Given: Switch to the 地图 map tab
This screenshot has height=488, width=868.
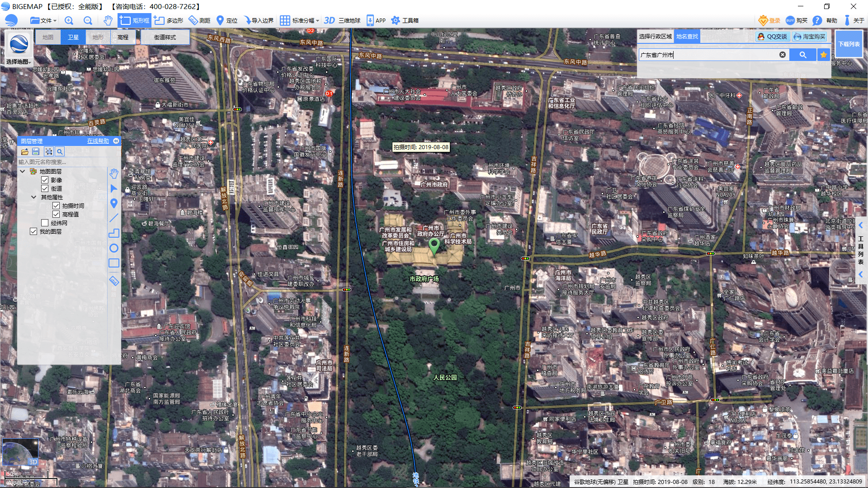Looking at the screenshot, I should [x=48, y=37].
